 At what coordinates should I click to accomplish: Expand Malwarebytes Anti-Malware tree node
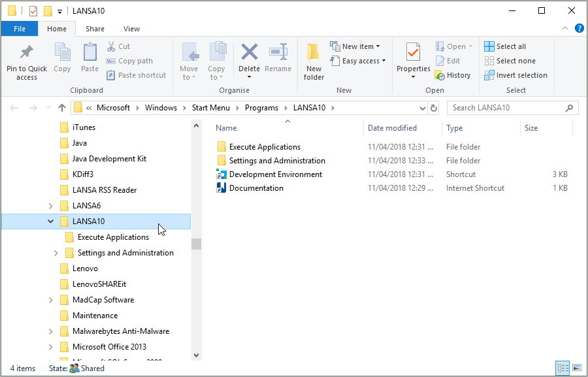50,331
